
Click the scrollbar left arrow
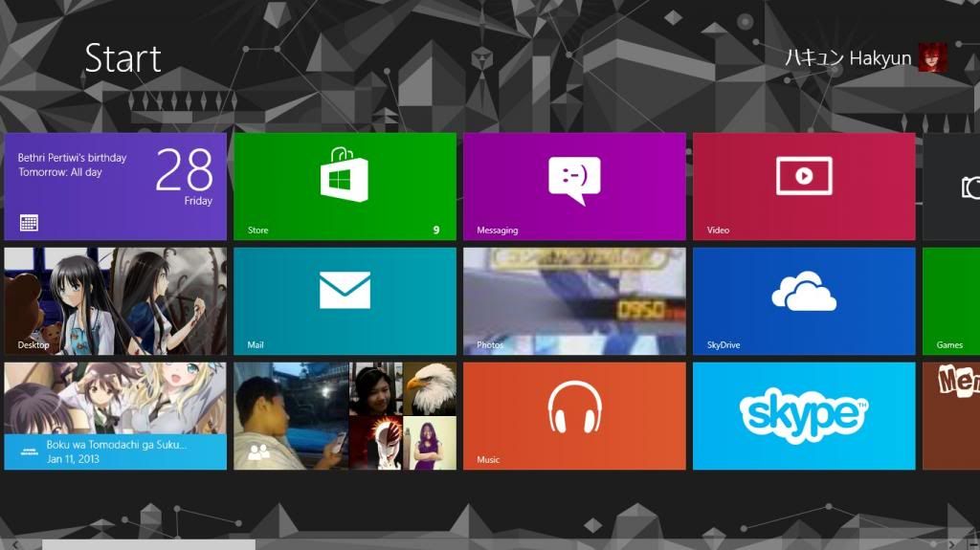[x=15, y=544]
